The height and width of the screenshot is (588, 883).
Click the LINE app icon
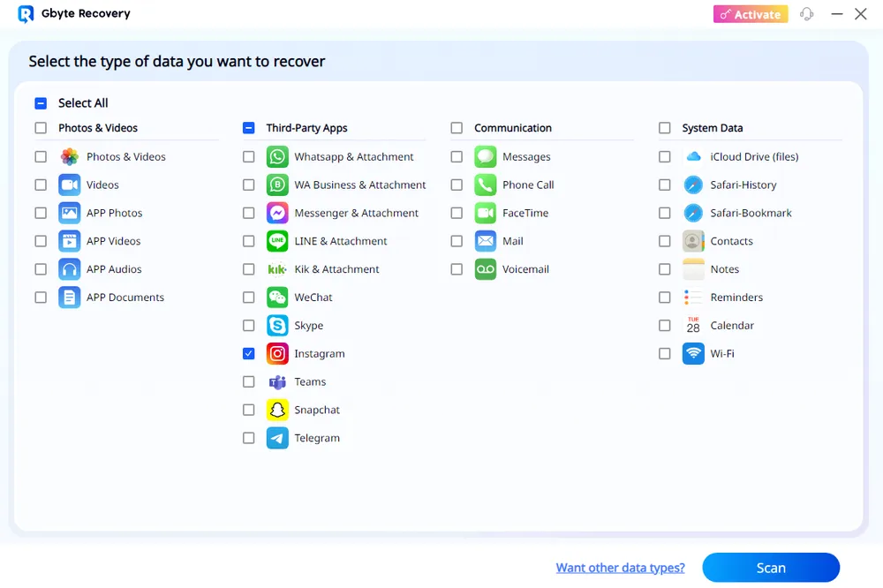click(277, 241)
